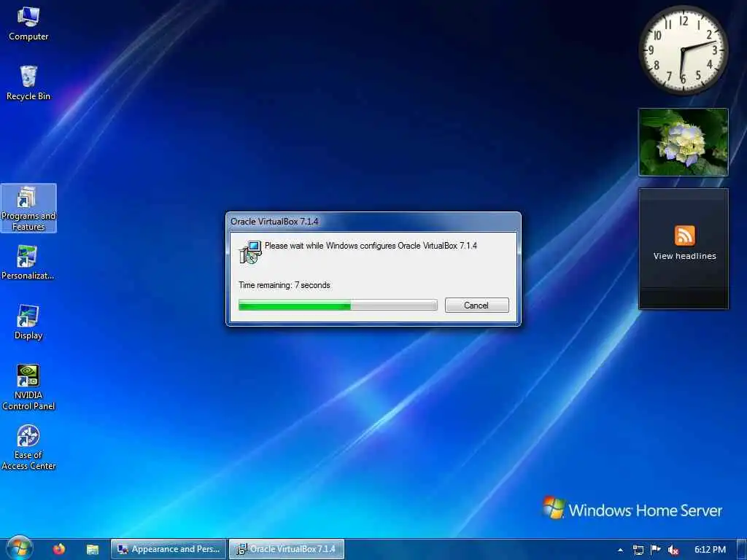Select NVIDIA Control Panel shortcut

pyautogui.click(x=28, y=387)
